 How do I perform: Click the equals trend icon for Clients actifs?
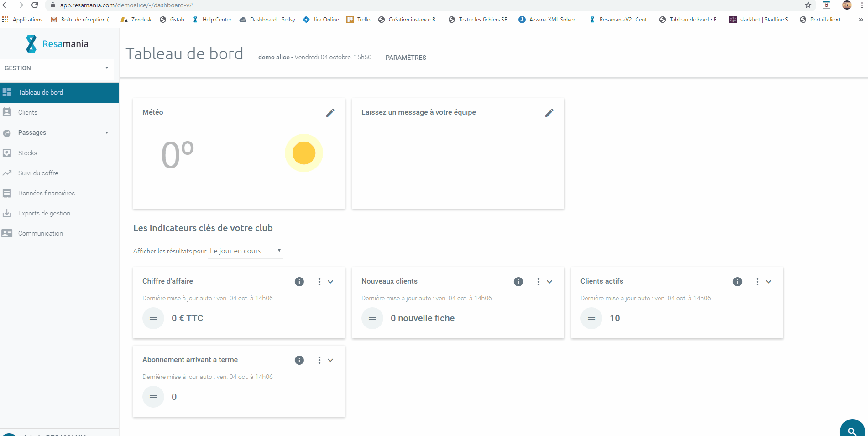point(591,318)
